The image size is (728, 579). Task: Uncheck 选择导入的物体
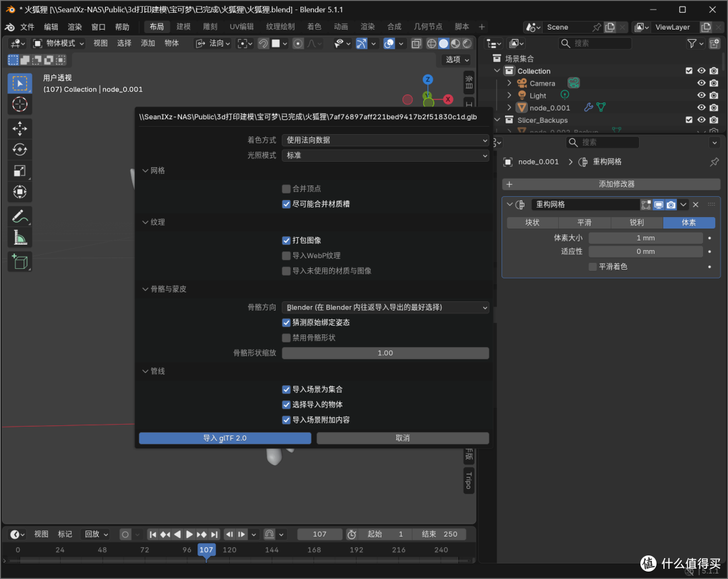pos(286,405)
